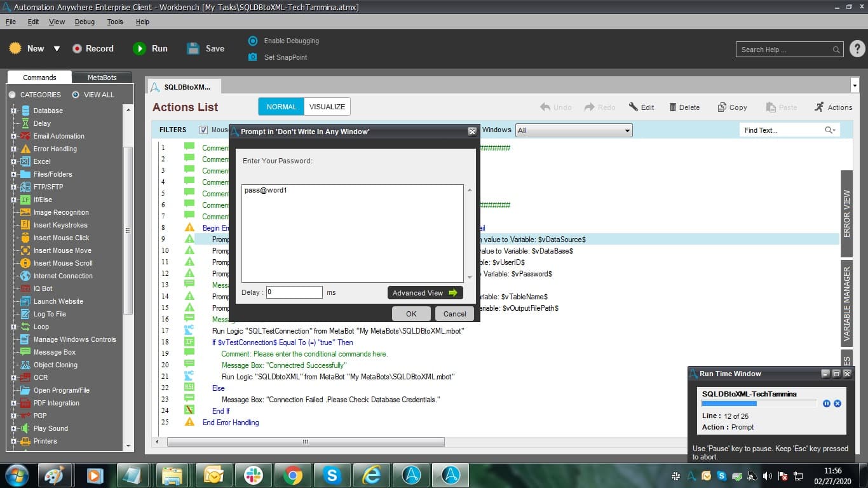Viewport: 868px width, 488px height.
Task: Open the File menu
Action: coord(11,22)
